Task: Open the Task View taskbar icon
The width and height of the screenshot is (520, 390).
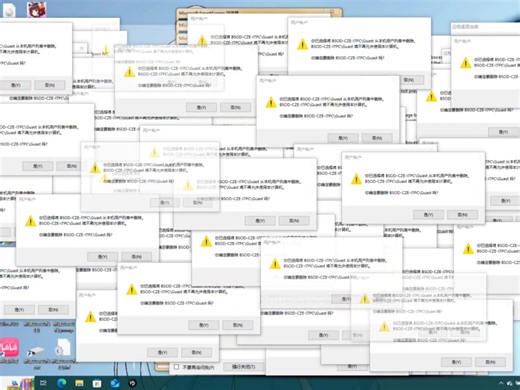Action: click(x=44, y=383)
